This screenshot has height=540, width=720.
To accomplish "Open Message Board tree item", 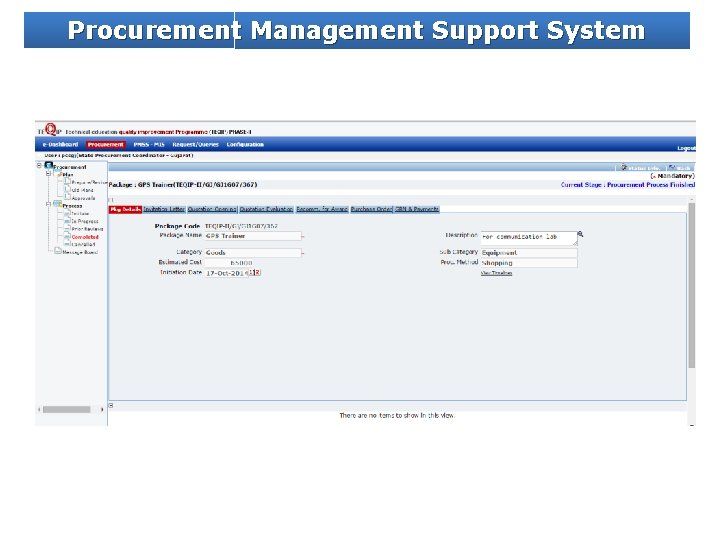I will pos(80,252).
